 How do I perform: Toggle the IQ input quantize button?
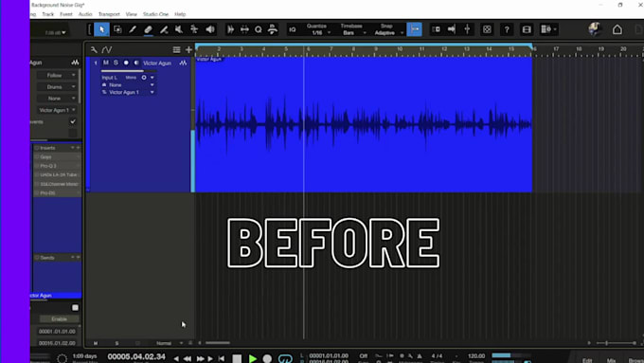(x=293, y=29)
